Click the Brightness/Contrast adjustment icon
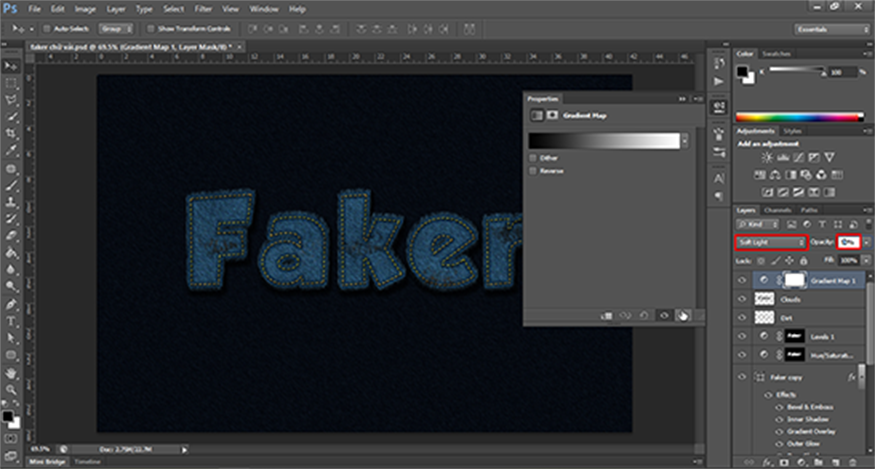The image size is (875, 469). coord(767,157)
